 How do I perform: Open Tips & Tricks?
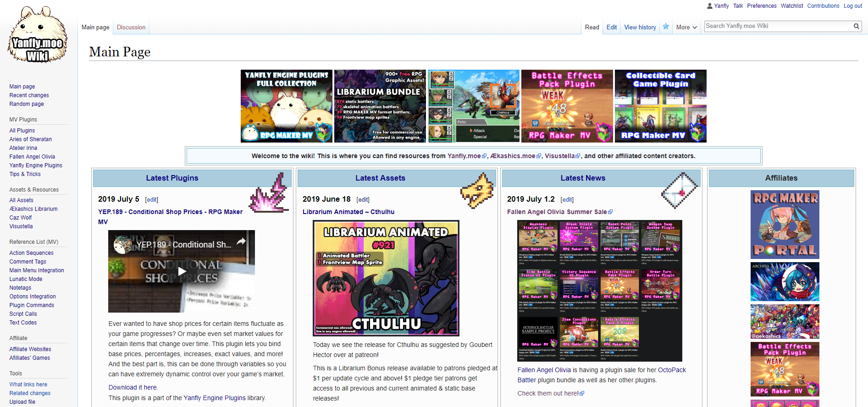click(25, 174)
